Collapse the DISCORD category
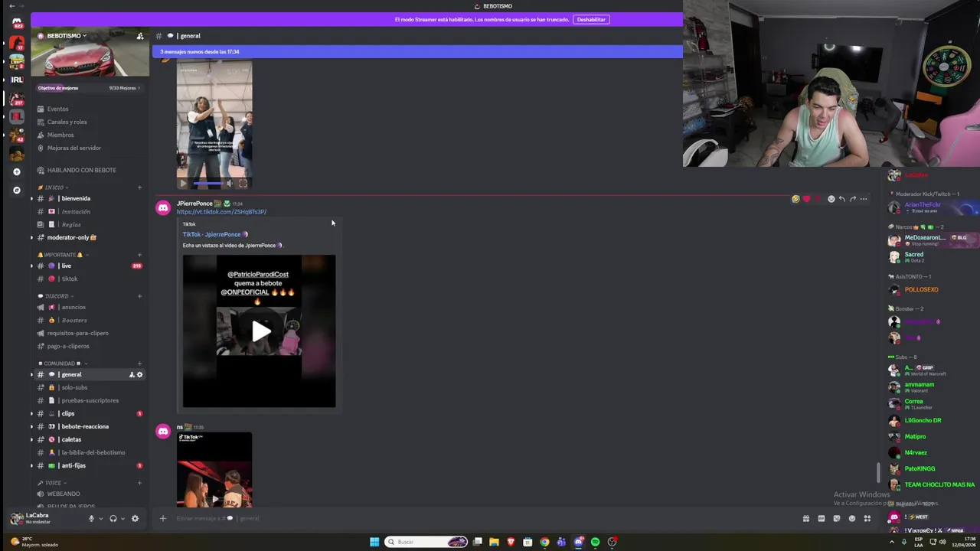 [55, 296]
